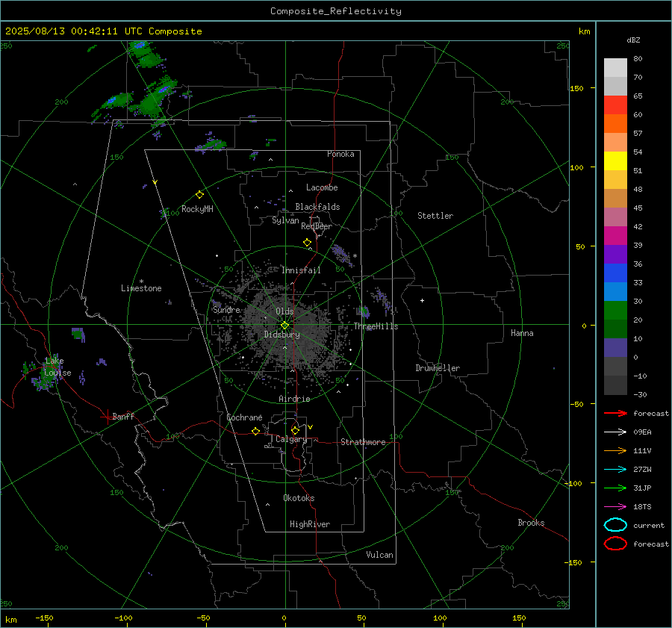Click the Stettler label on map
Image resolution: width=672 pixels, height=628 pixels.
coord(435,216)
